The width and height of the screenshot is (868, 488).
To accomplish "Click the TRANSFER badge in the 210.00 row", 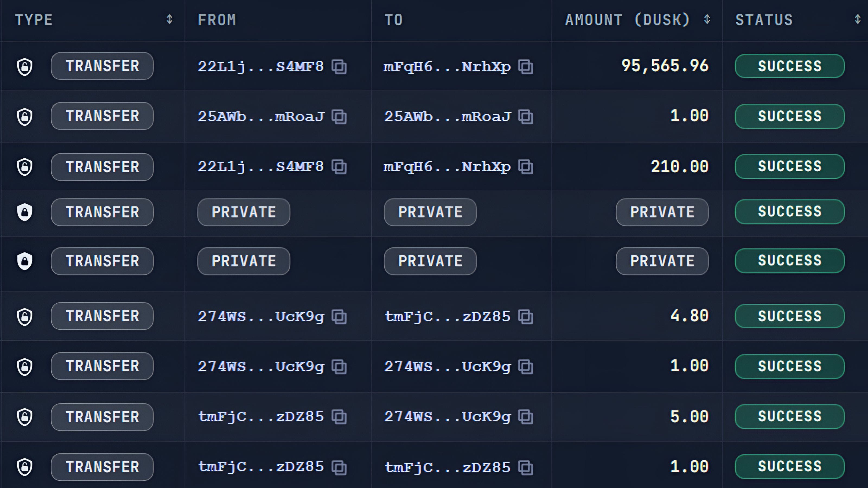I will tap(102, 167).
